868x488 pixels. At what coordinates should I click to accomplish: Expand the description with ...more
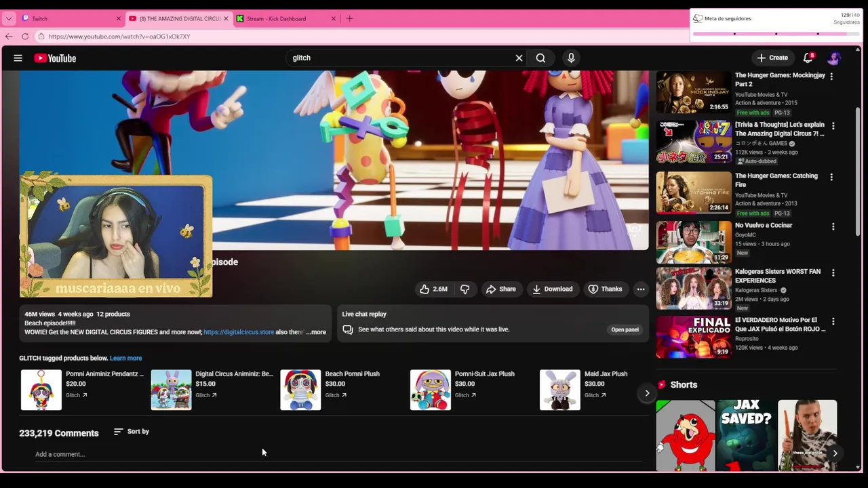click(x=316, y=332)
